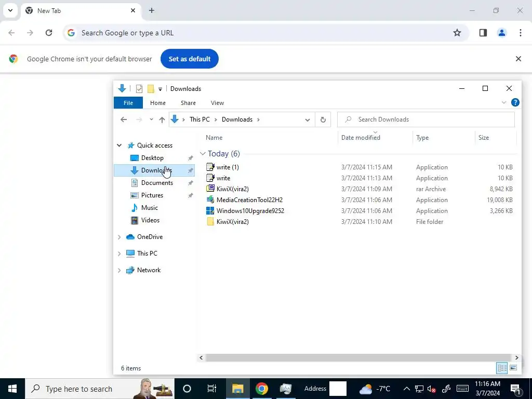Image resolution: width=532 pixels, height=399 pixels.
Task: Select Pictures in Quick access
Action: click(152, 195)
